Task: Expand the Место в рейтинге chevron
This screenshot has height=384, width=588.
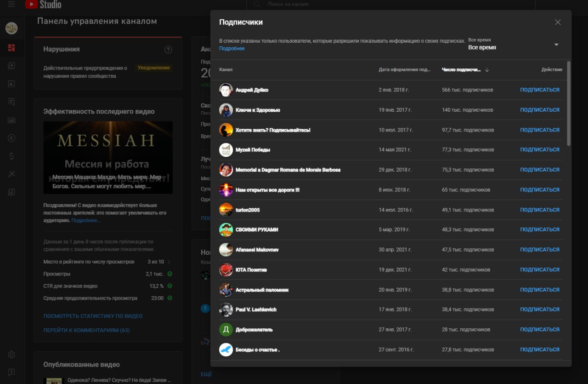Action: click(169, 262)
